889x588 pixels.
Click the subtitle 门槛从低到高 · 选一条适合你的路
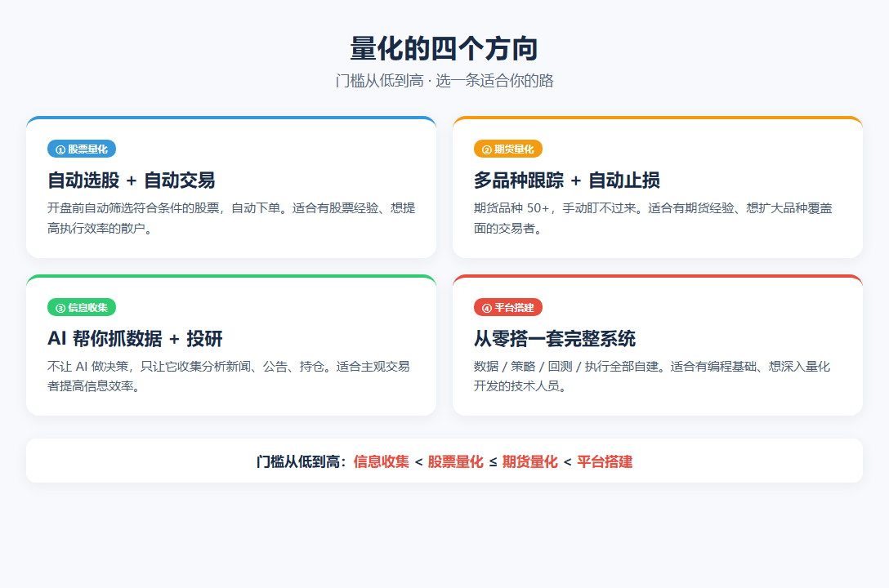click(x=444, y=80)
